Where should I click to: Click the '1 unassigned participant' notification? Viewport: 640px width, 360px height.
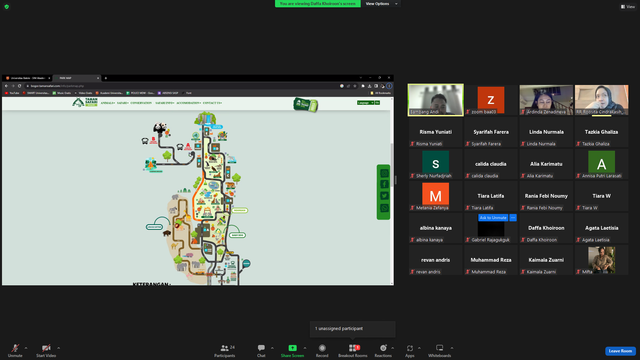353,329
